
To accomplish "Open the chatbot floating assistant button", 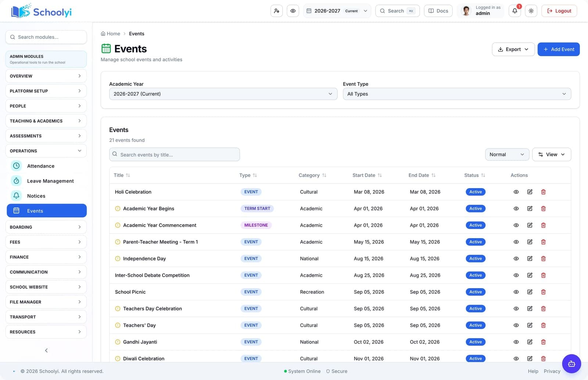I will coord(571,364).
